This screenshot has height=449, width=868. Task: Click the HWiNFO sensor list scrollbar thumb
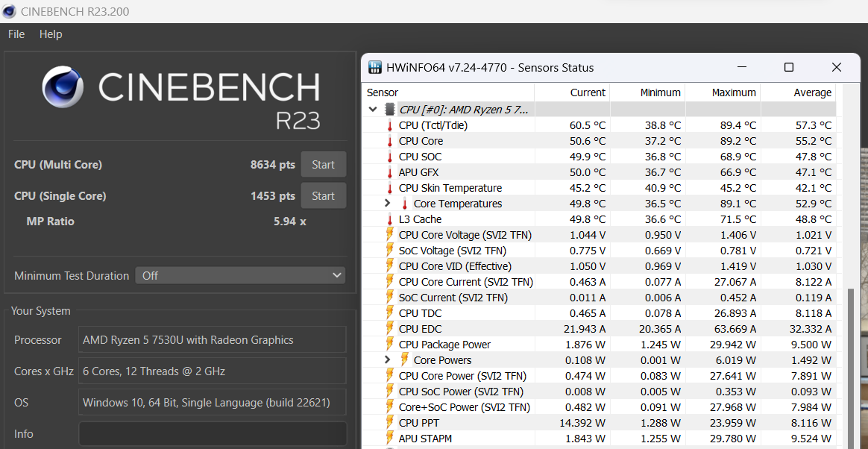click(852, 368)
